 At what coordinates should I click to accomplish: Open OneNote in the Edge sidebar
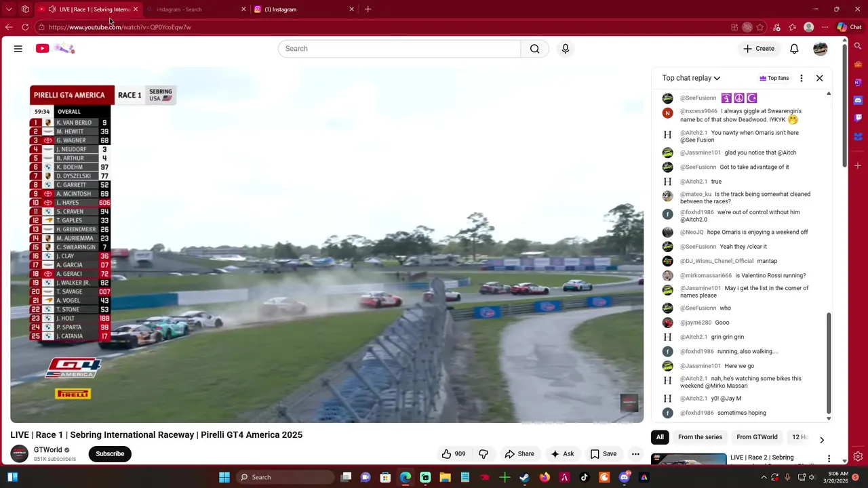pos(858,82)
